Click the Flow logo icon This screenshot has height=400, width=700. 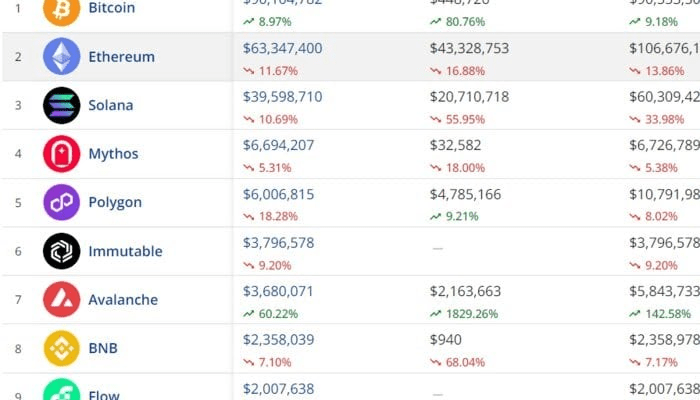click(x=61, y=392)
